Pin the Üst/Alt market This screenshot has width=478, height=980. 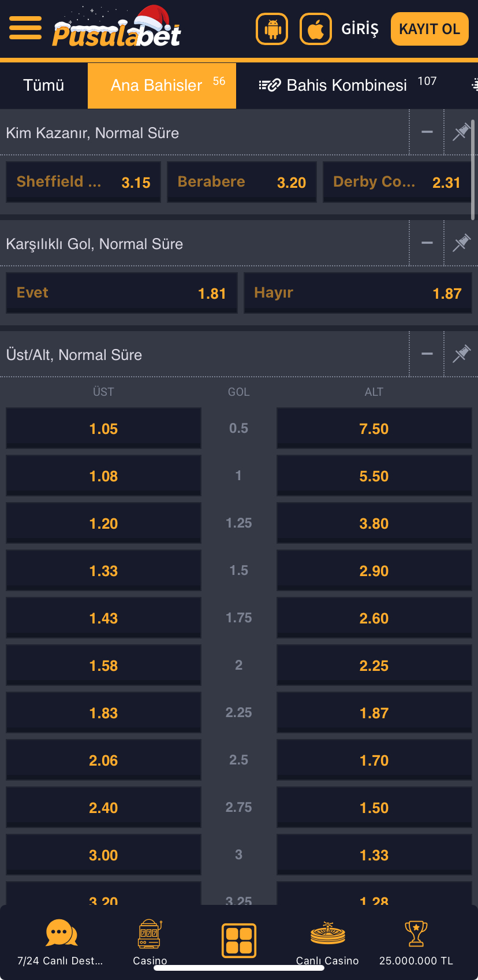(x=461, y=354)
